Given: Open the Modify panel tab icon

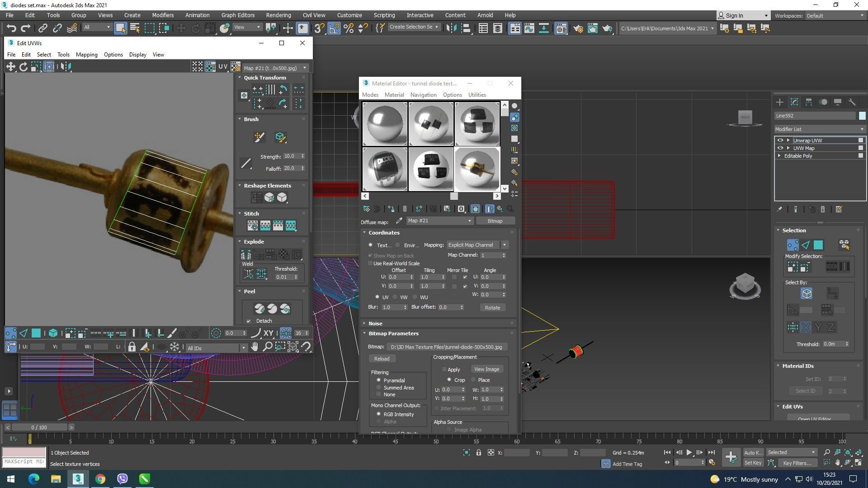Looking at the screenshot, I should 794,102.
